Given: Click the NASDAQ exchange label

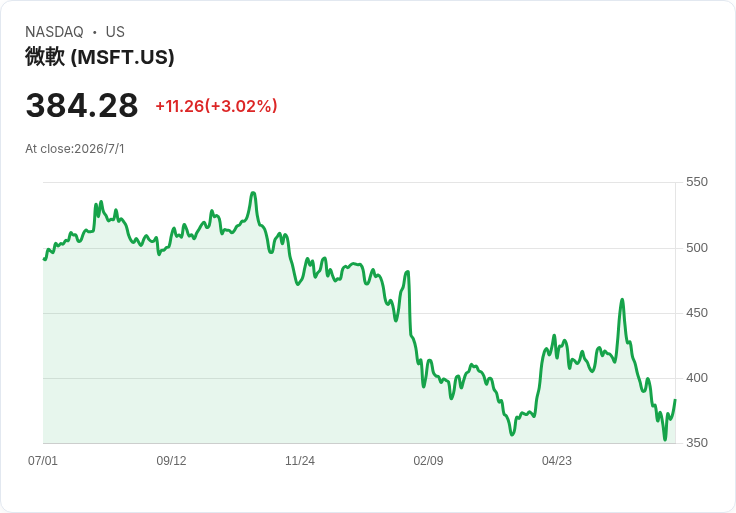Looking at the screenshot, I should point(54,32).
